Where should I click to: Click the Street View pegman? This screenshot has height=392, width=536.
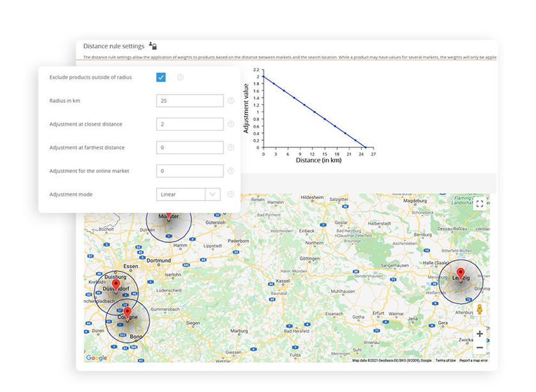pos(480,309)
